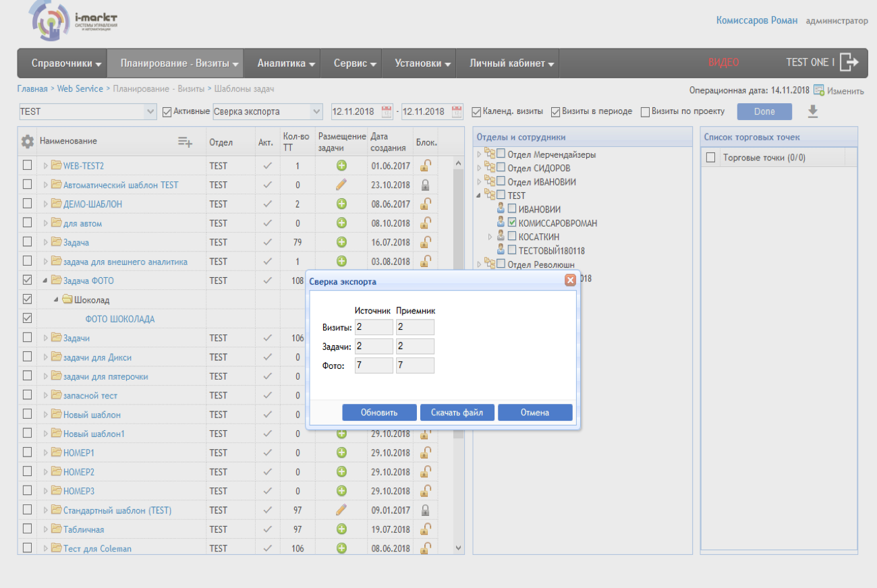877x588 pixels.
Task: Click the logout icon next to TEST ONE
Action: pyautogui.click(x=849, y=63)
